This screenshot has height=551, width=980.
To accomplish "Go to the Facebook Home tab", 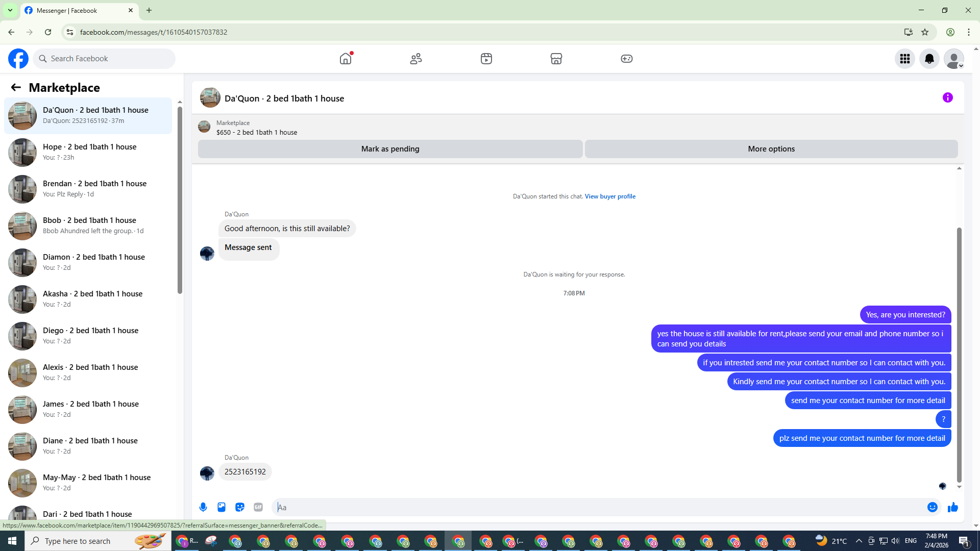I will 346,59.
